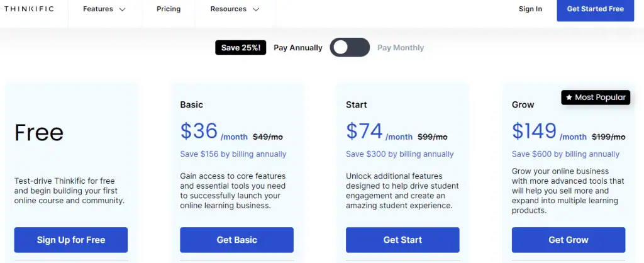644x263 pixels.
Task: Click the Grow plan $149 price
Action: tap(534, 131)
